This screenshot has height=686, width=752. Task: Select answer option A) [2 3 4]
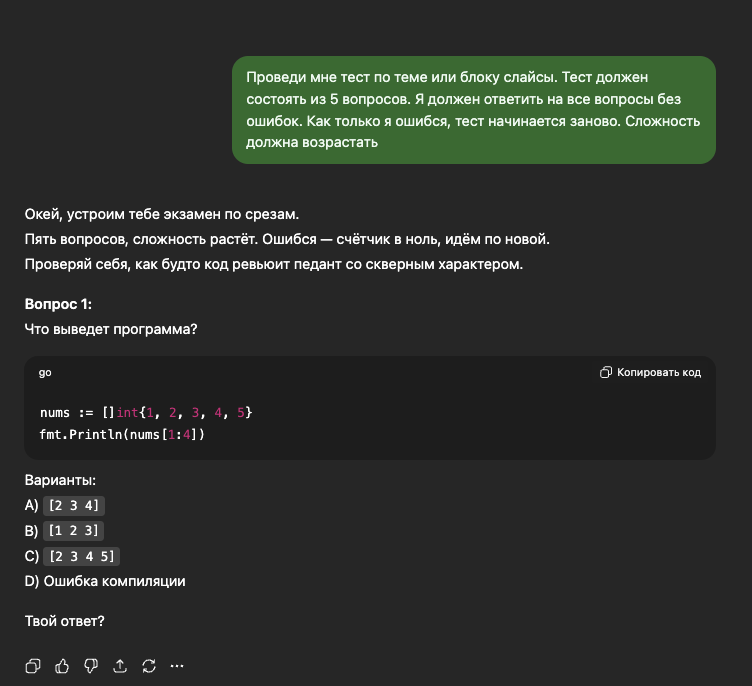[x=74, y=505]
